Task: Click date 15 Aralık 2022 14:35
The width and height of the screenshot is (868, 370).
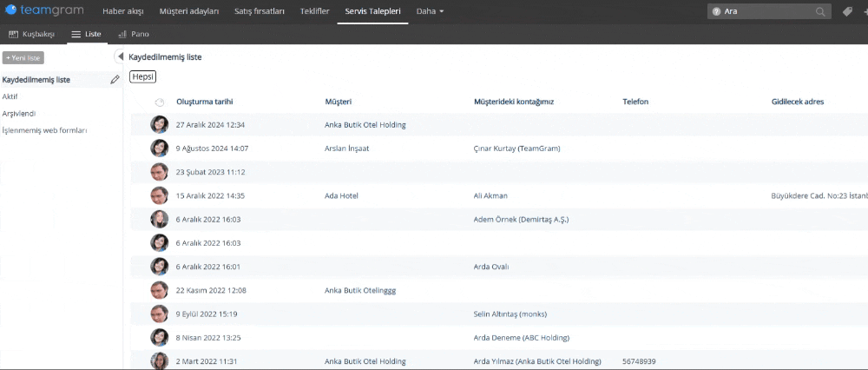Action: (210, 195)
